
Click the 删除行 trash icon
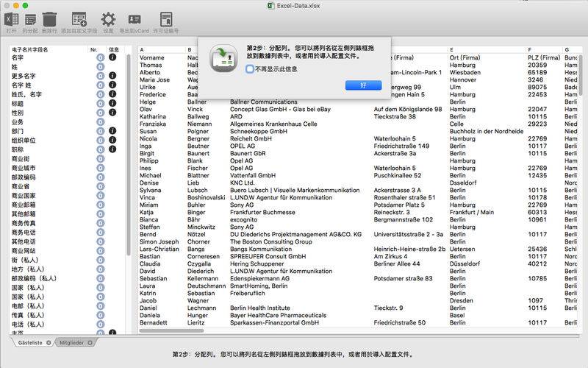coord(49,19)
